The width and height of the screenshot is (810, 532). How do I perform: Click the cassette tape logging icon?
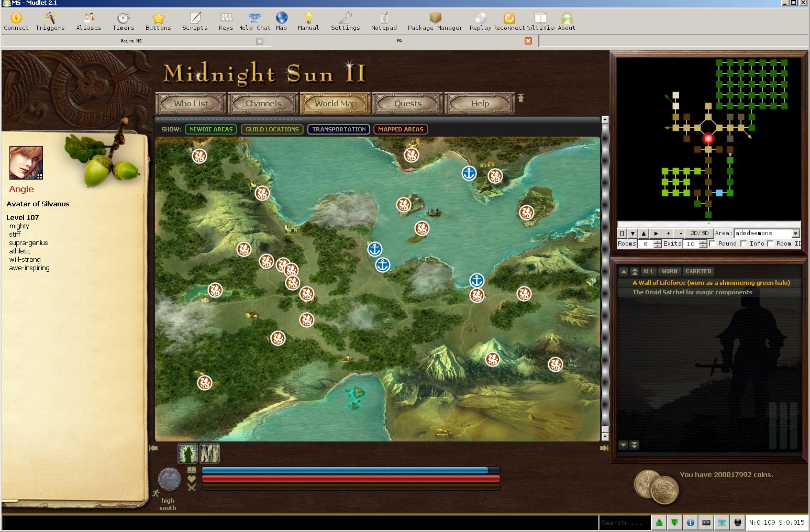click(x=706, y=522)
